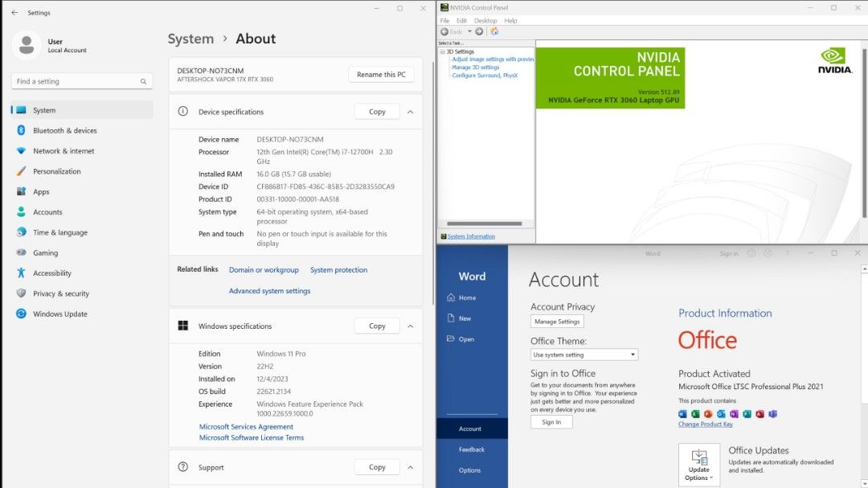
Task: Collapse the Device specifications section
Action: point(410,112)
